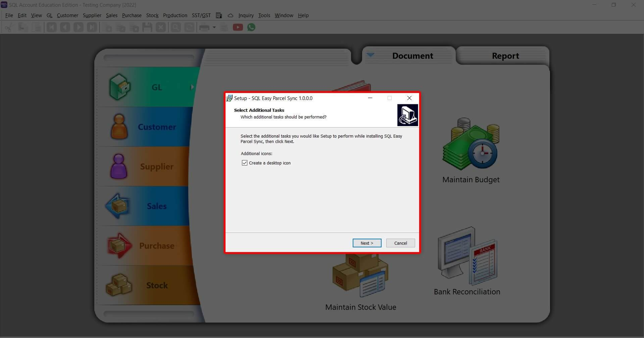Open the Help menu
Screen dimensions: 644x338
coord(303,15)
